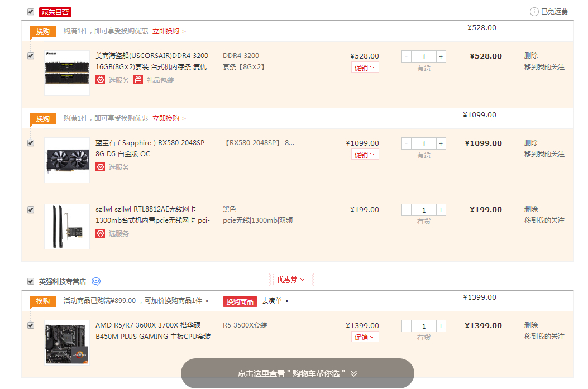Click 选服务 icon for szllwl wireless card

[x=100, y=233]
